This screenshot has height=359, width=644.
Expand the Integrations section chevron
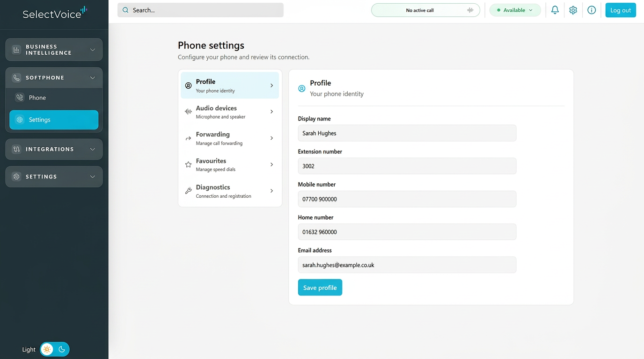[93, 149]
